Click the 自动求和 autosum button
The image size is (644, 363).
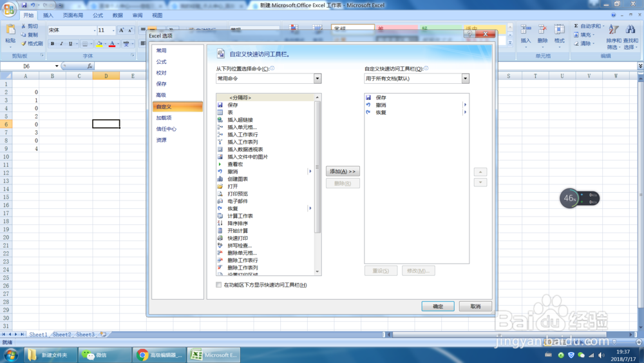(588, 26)
